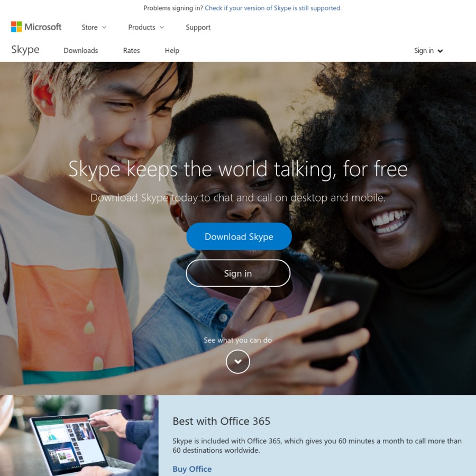Click the 'See what you can do' text
Viewport: 476px width, 476px height.
click(237, 340)
